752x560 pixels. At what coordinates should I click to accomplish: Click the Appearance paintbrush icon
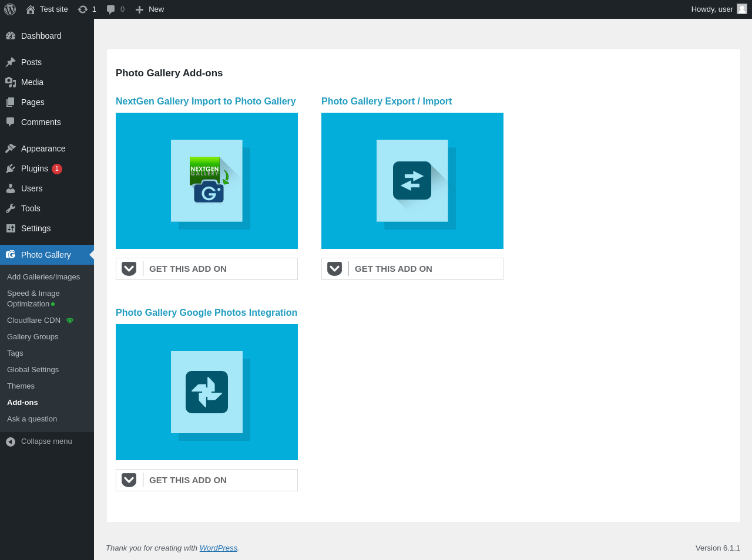point(11,149)
